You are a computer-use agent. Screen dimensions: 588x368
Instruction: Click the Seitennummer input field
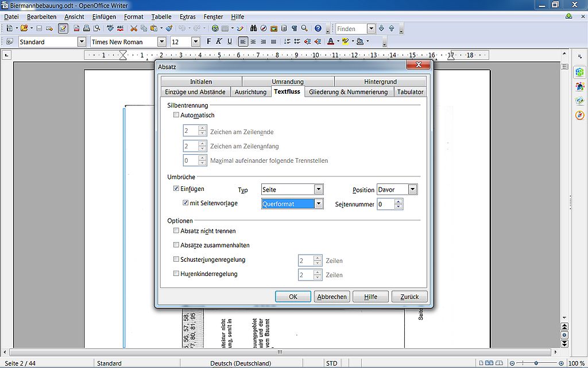click(x=385, y=204)
